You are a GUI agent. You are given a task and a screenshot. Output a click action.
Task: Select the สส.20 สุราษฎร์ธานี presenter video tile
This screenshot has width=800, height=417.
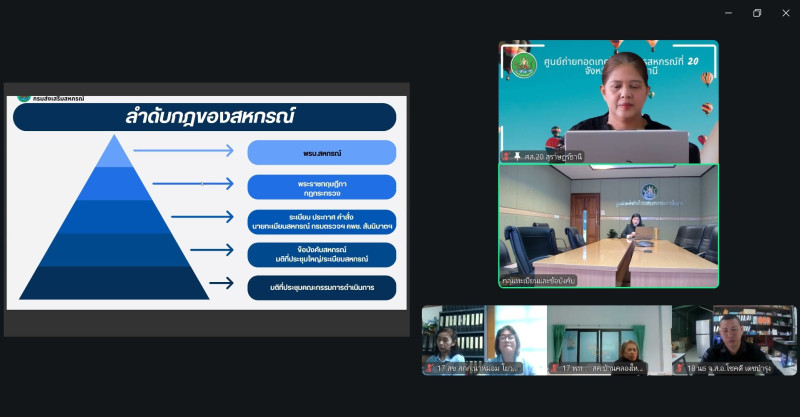click(608, 100)
